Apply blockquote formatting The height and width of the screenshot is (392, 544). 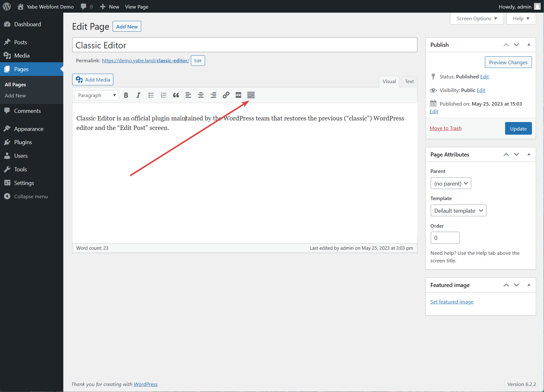pos(176,95)
